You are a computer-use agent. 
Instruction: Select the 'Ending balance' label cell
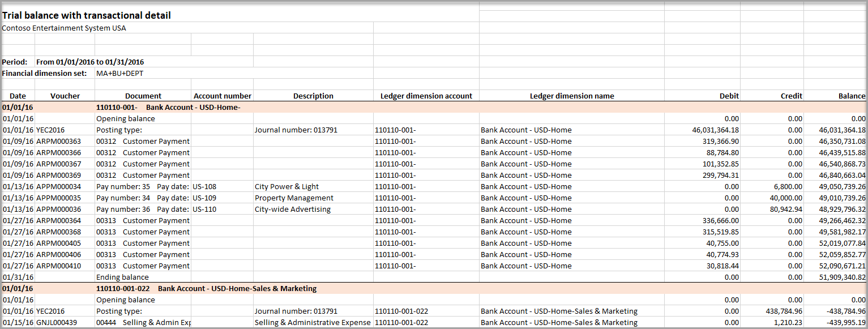tap(122, 277)
